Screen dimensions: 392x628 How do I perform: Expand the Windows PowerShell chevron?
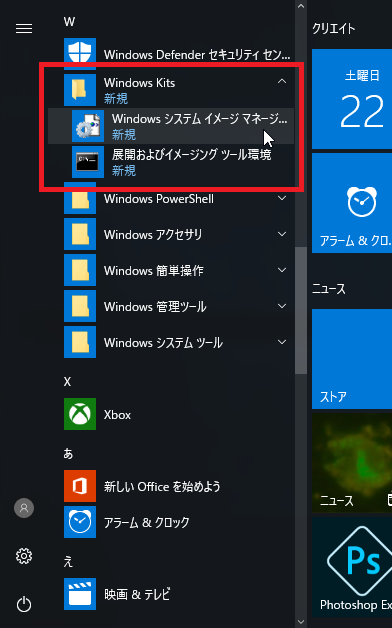[282, 198]
